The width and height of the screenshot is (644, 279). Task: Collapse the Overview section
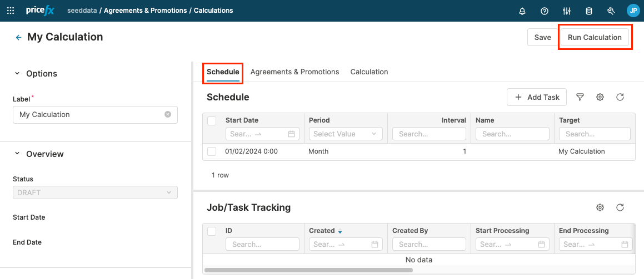[17, 154]
